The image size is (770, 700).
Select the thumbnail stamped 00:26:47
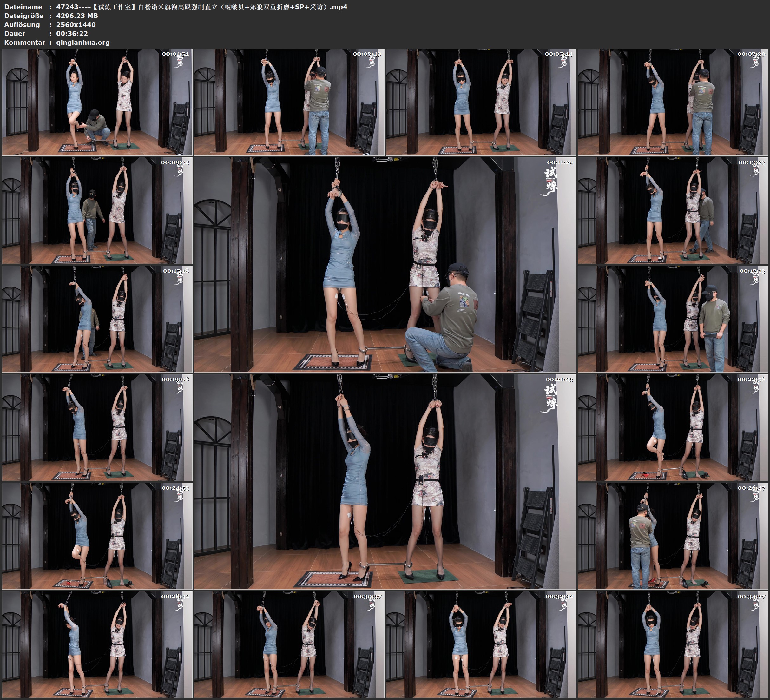673,536
